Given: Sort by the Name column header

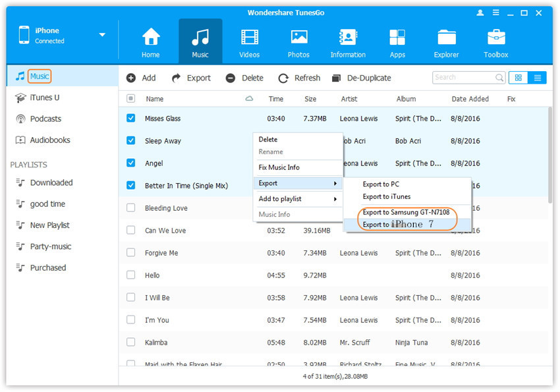Looking at the screenshot, I should coord(155,99).
